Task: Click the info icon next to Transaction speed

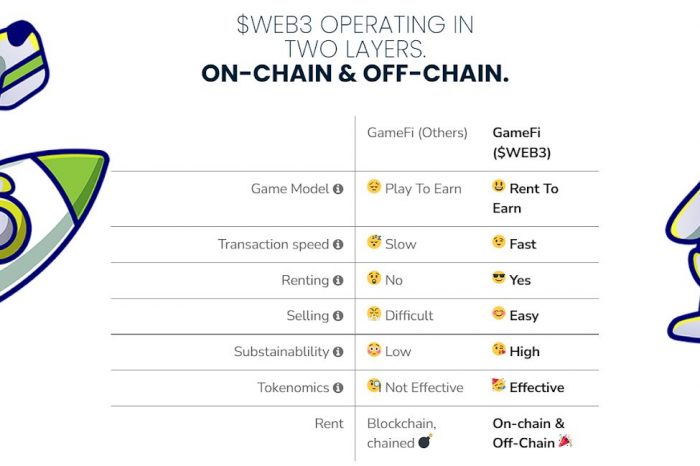Action: [x=338, y=244]
